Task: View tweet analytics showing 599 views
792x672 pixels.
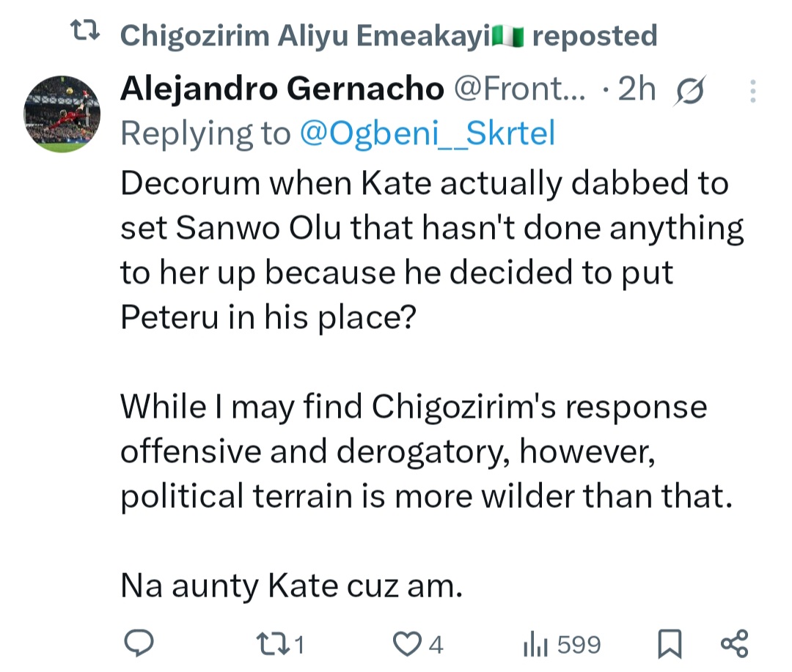Action: [561, 645]
